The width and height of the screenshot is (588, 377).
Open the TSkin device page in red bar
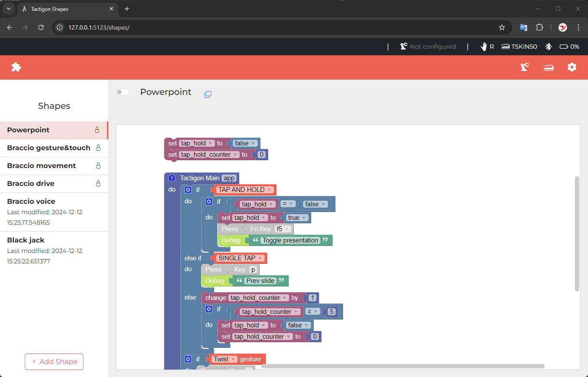(x=548, y=67)
